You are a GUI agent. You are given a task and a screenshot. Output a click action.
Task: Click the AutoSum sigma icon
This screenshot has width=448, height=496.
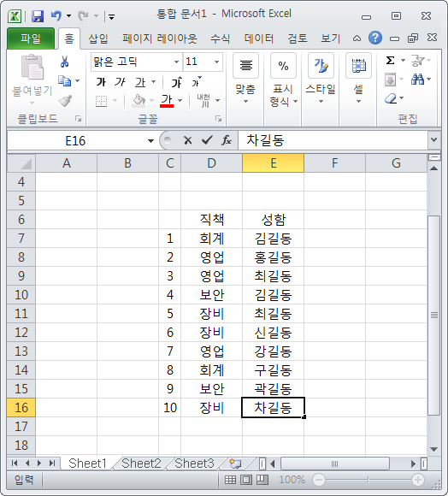391,60
